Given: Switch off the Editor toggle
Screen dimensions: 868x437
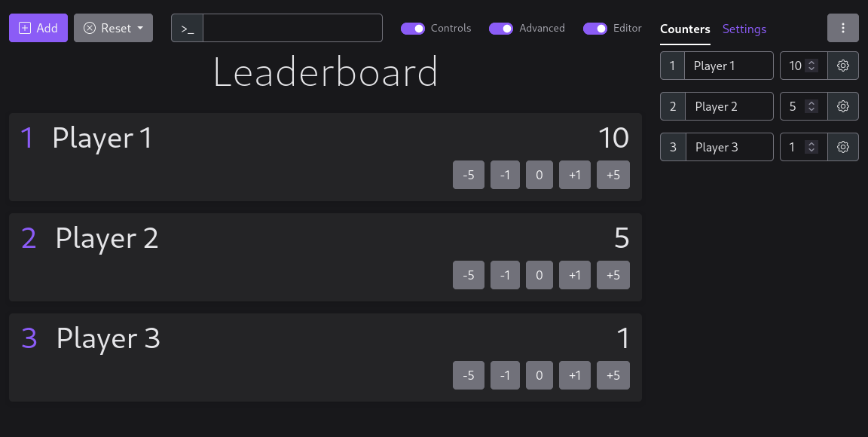Looking at the screenshot, I should [595, 29].
